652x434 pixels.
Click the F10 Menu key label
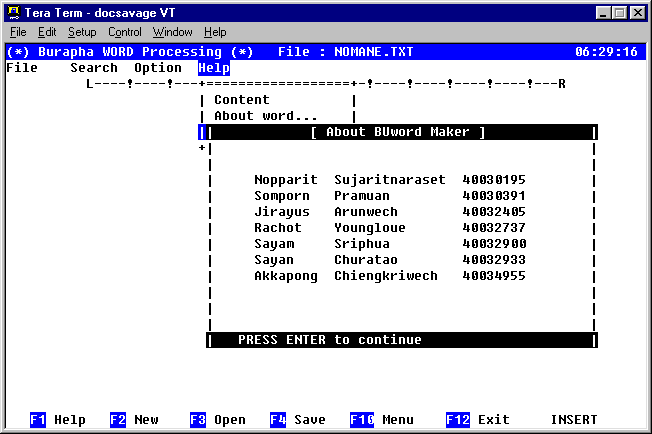[x=382, y=419]
